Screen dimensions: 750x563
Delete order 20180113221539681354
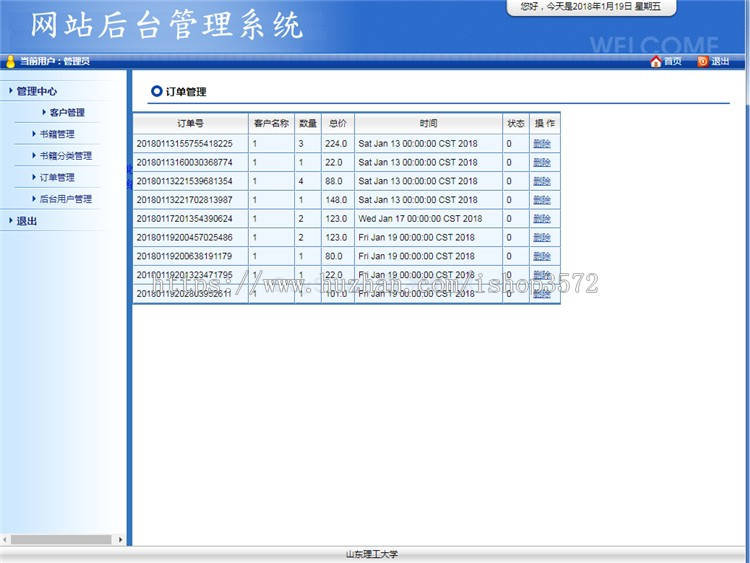click(542, 181)
